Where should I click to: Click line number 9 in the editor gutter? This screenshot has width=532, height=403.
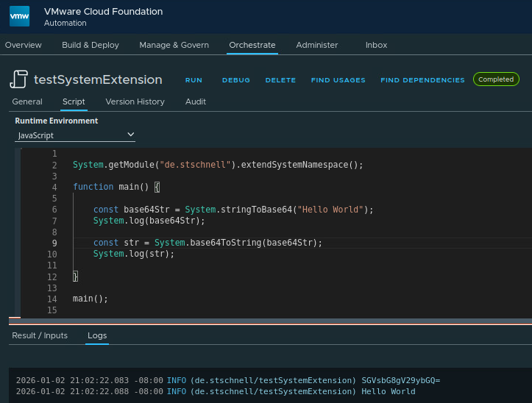pyautogui.click(x=54, y=243)
